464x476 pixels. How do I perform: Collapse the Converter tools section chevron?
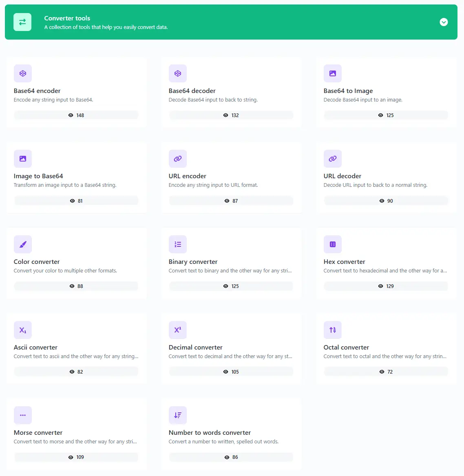point(444,22)
